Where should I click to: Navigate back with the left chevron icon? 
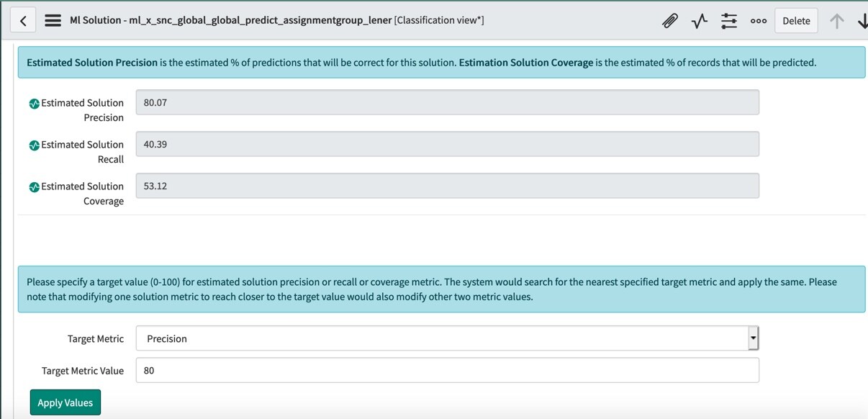click(22, 19)
